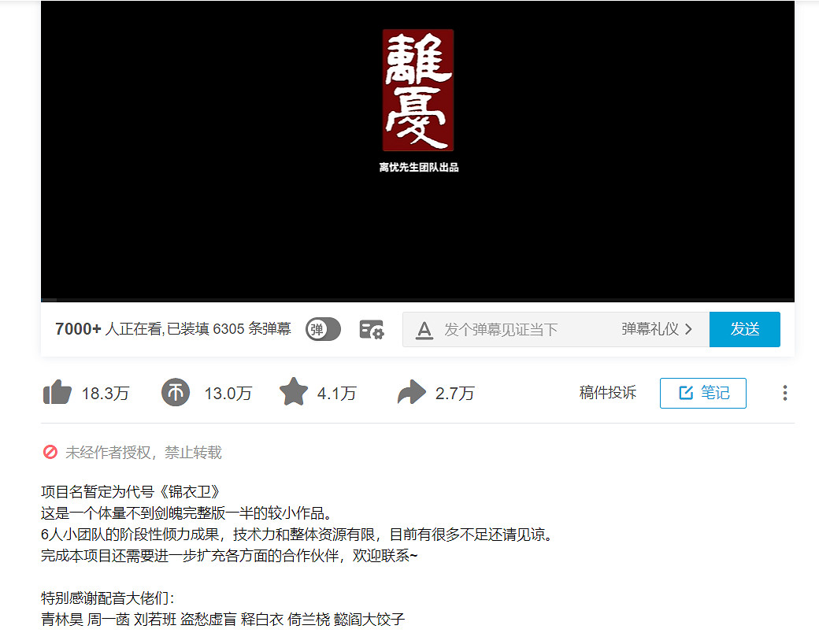
Task: Click the note icon inside the 笔记 button
Action: (x=687, y=393)
